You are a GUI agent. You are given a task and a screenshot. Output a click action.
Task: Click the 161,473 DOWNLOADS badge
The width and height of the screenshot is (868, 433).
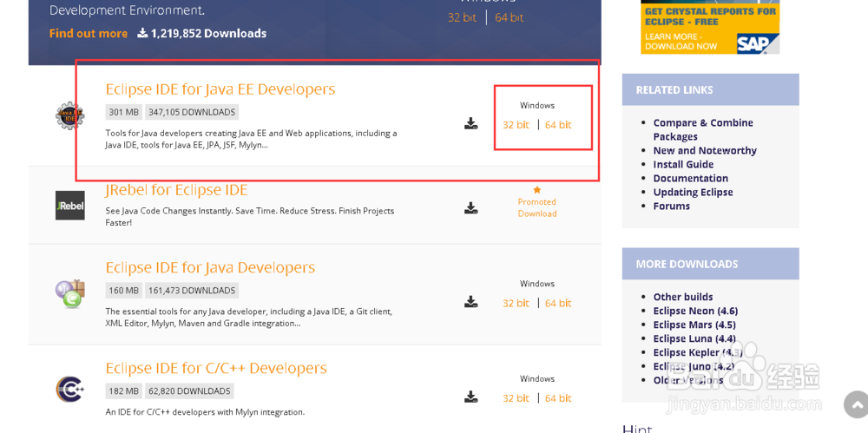coord(192,290)
